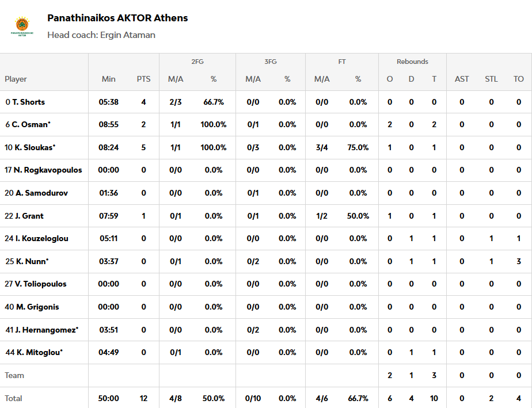
Task: Click the STL column header
Action: [491, 79]
